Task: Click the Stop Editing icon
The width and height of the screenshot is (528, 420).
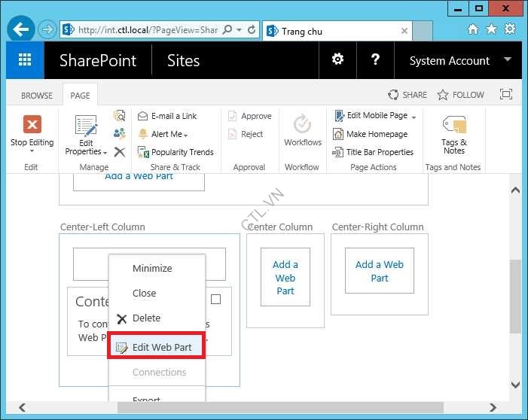Action: [32, 124]
